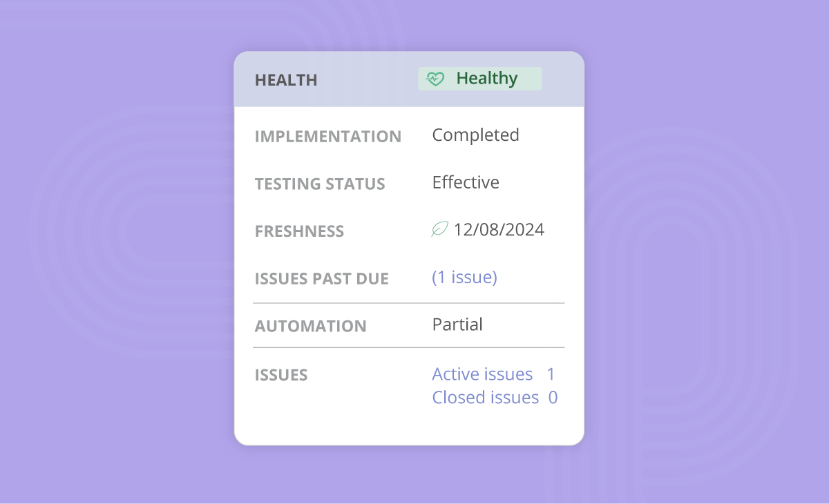Image resolution: width=829 pixels, height=504 pixels.
Task: Click the IMPLEMENTATION row label
Action: [x=327, y=137]
